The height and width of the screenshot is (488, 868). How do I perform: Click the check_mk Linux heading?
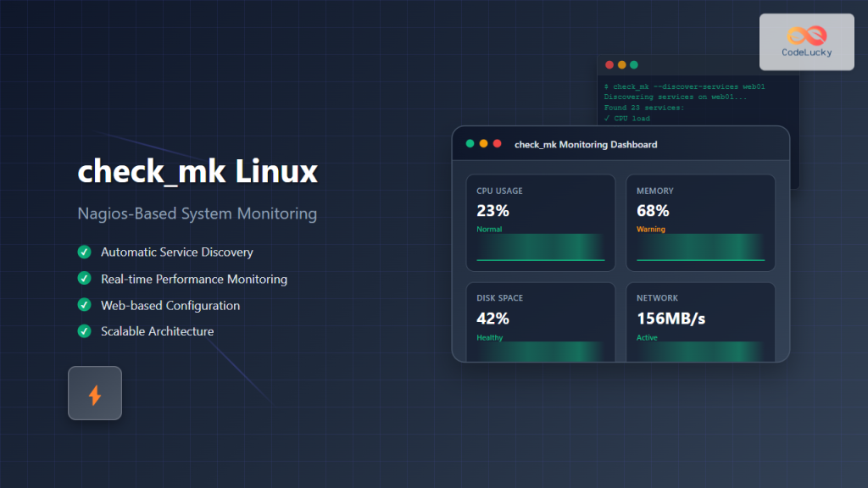point(198,172)
